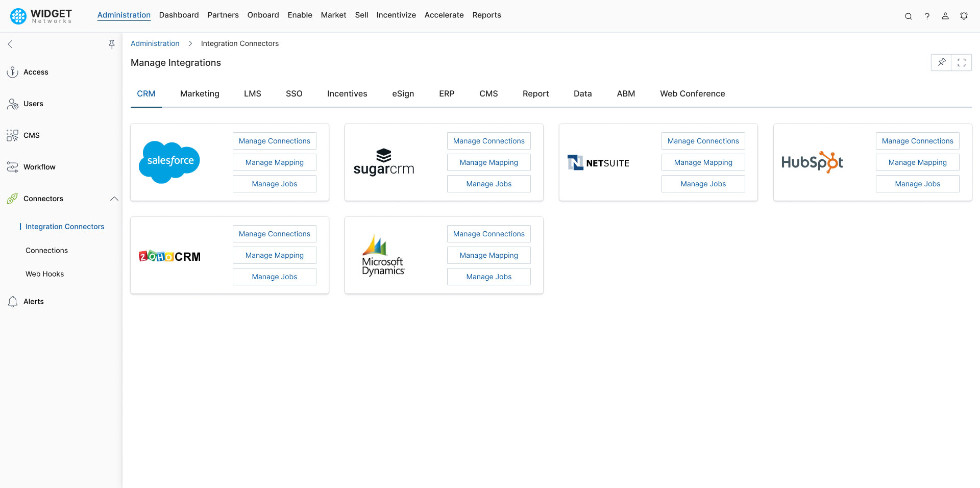
Task: Pin the Manage Integrations panel
Action: [941, 63]
